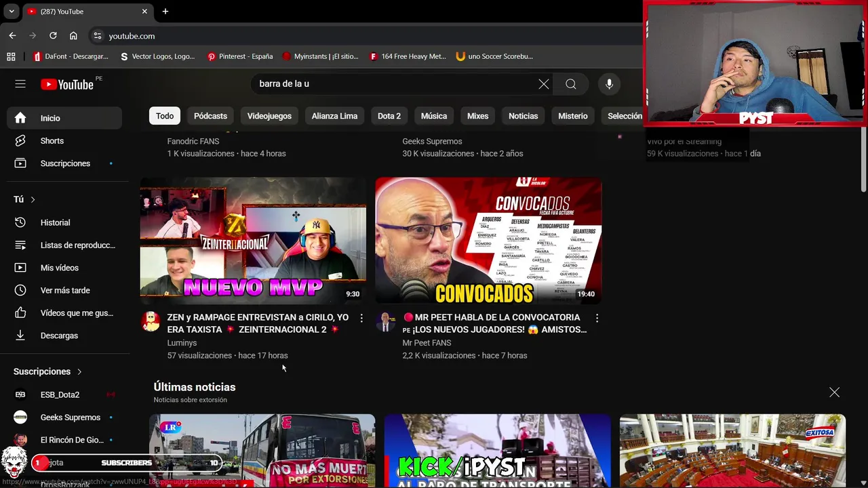The width and height of the screenshot is (868, 488).
Task: Open Vídeos que me gustan in sidebar
Action: pos(64,313)
